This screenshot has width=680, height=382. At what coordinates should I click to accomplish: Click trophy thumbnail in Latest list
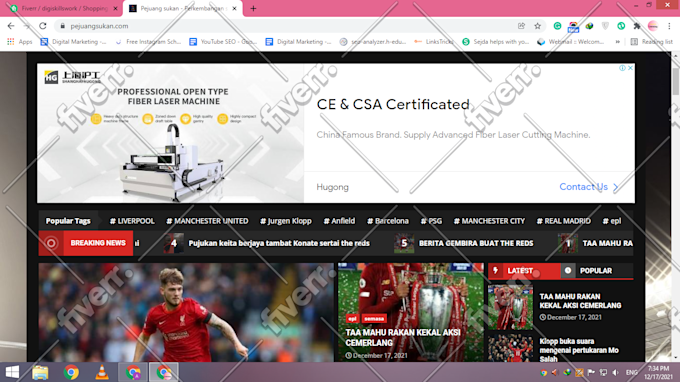tap(510, 307)
